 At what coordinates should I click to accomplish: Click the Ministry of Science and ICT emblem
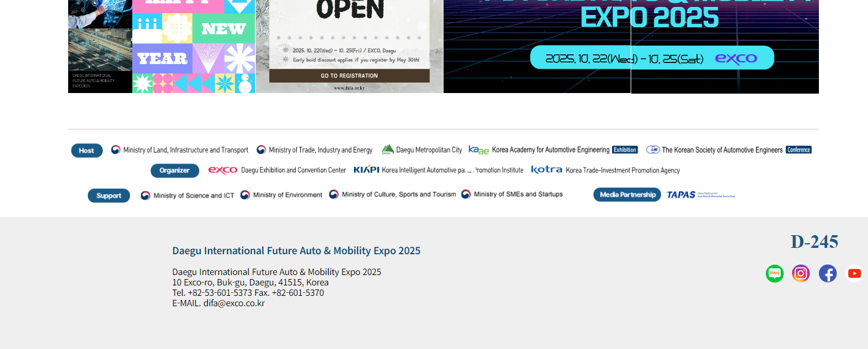click(146, 195)
